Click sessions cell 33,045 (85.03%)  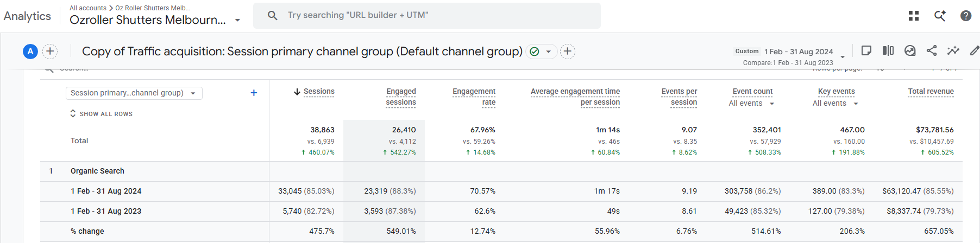point(306,191)
